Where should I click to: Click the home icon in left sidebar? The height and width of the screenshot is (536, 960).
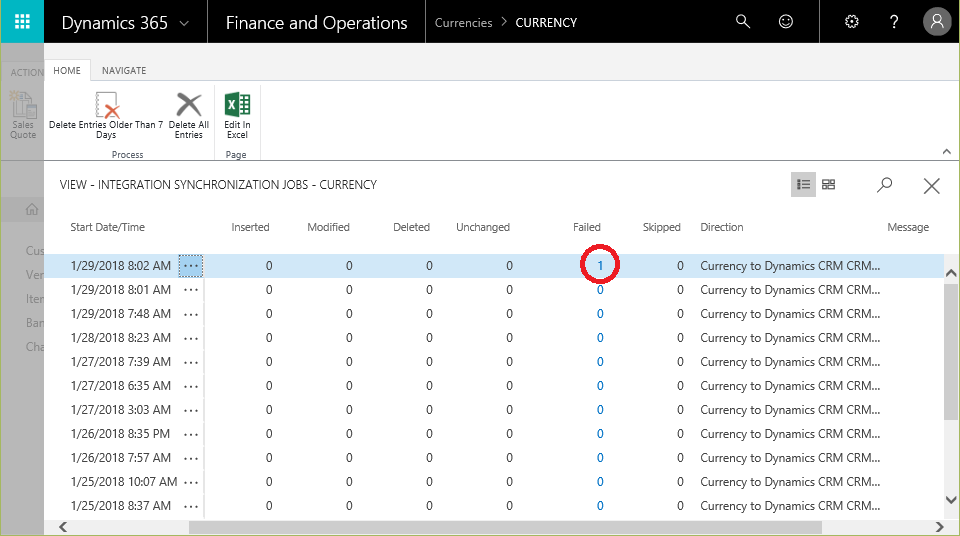[x=32, y=209]
